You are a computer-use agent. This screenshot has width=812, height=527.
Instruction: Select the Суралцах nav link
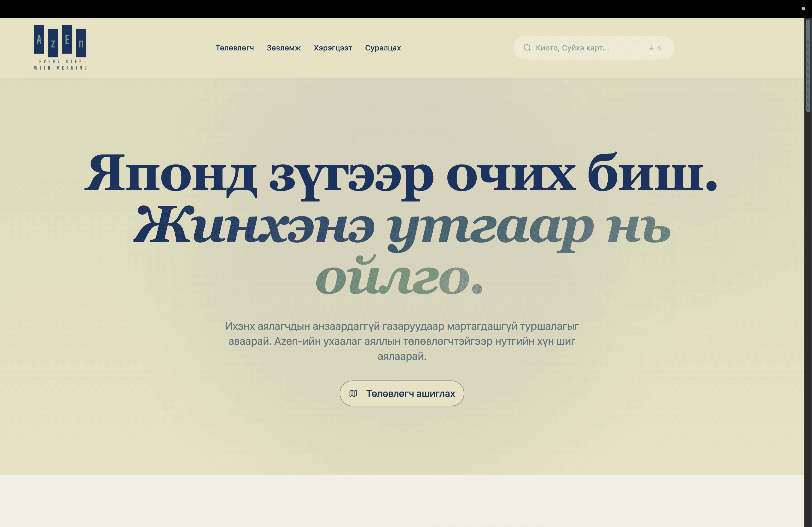[x=383, y=48]
